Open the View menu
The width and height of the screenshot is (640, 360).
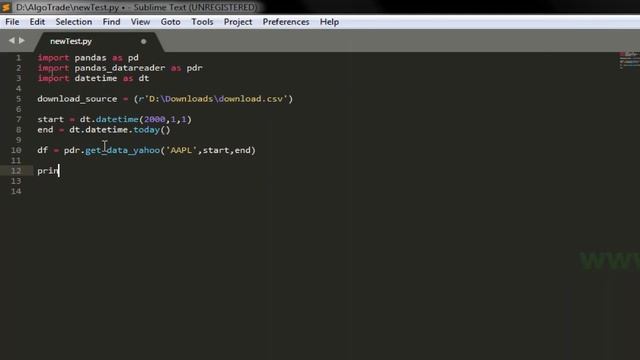click(140, 22)
